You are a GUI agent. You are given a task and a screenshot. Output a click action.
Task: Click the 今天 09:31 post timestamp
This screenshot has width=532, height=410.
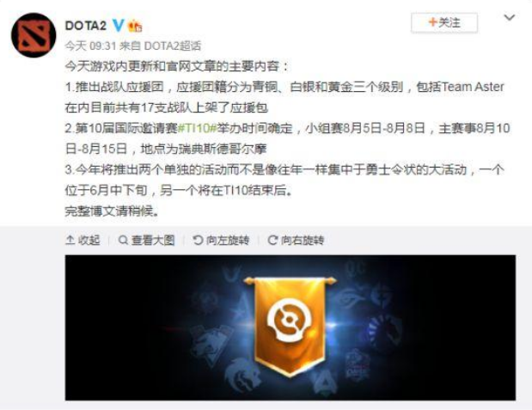90,46
